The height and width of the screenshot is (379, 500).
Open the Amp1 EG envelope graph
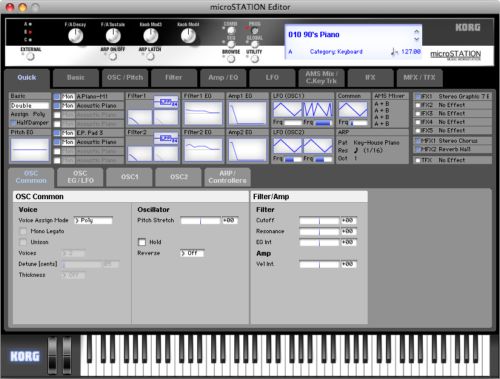(248, 113)
